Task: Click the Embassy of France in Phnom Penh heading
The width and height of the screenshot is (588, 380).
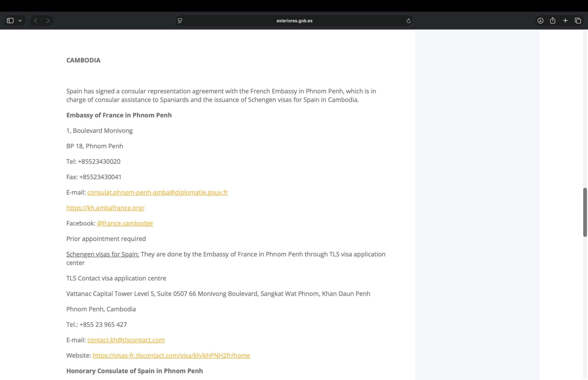Action: coord(119,115)
